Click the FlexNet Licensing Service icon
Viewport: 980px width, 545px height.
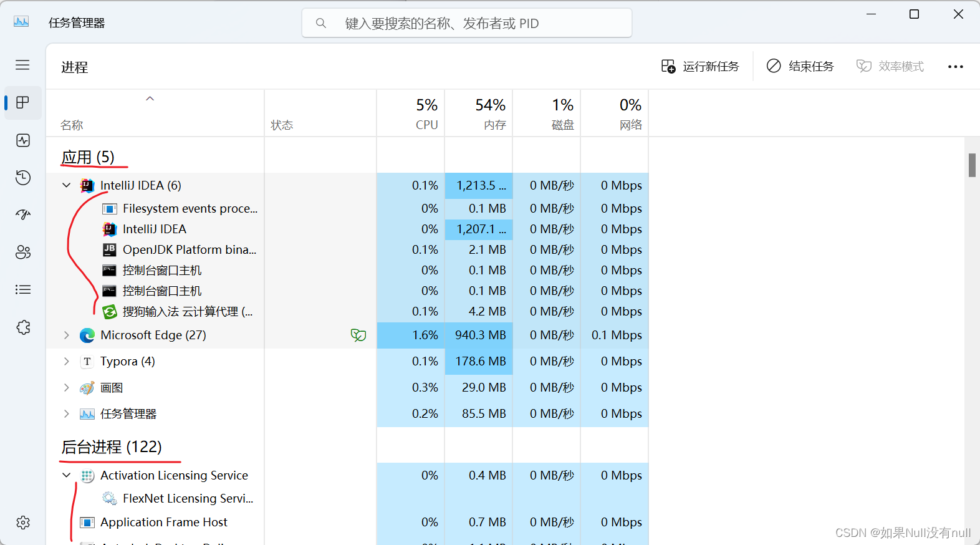pos(110,498)
